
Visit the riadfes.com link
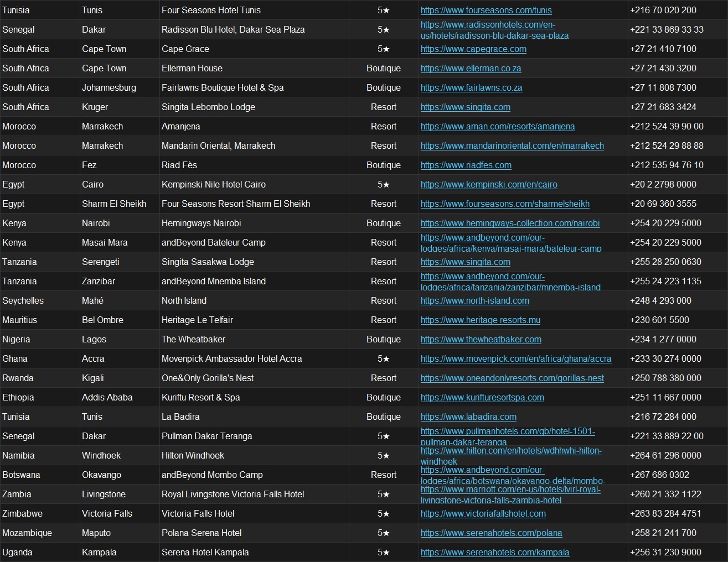click(x=466, y=165)
